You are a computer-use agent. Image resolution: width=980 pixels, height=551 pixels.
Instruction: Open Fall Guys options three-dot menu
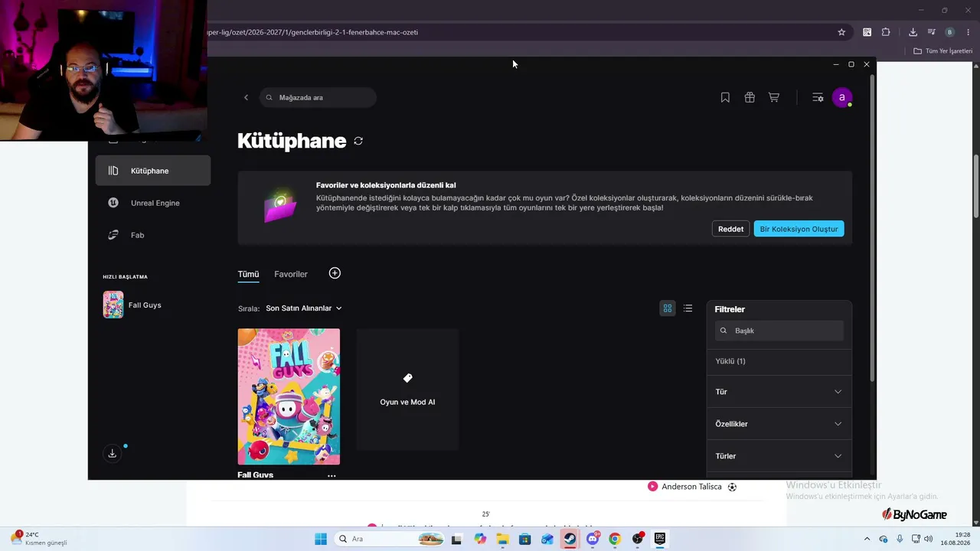click(x=332, y=475)
